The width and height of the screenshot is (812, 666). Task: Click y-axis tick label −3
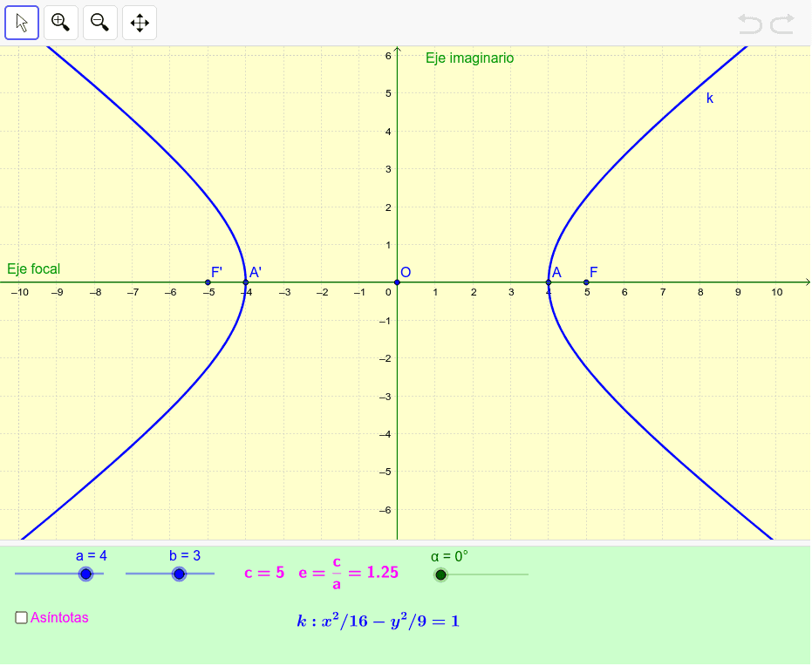click(386, 397)
